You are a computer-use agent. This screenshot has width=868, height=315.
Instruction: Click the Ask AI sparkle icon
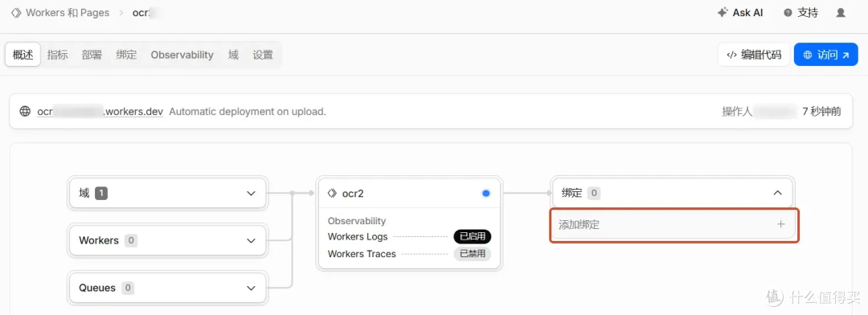(723, 13)
